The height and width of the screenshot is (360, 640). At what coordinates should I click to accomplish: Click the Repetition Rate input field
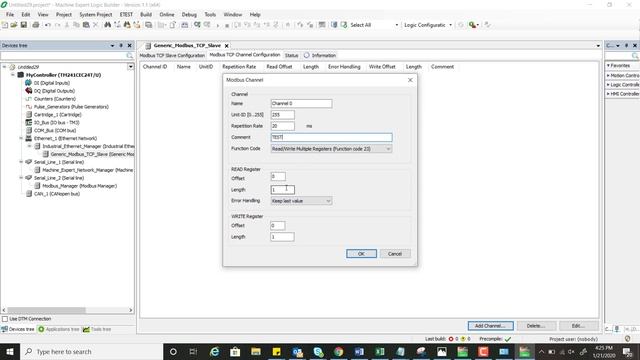[282, 126]
